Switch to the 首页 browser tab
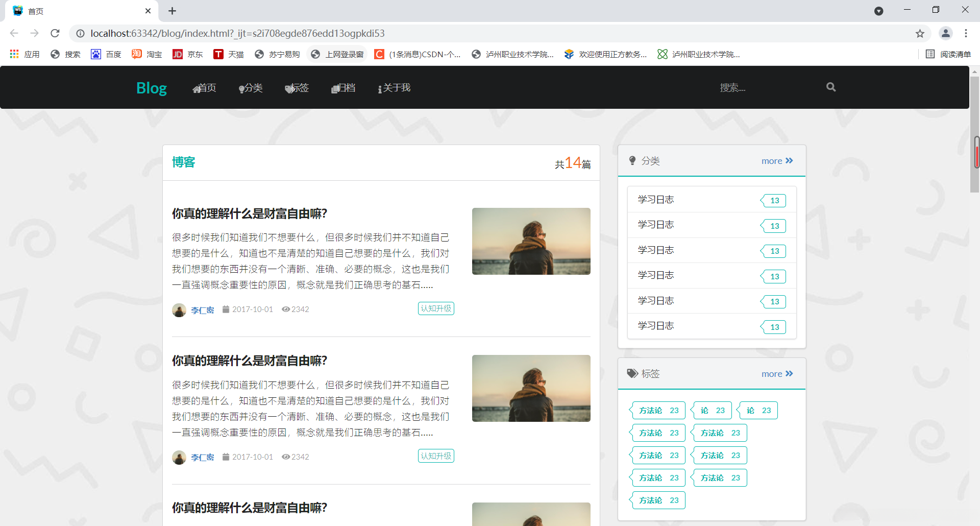The width and height of the screenshot is (980, 526). 71,11
